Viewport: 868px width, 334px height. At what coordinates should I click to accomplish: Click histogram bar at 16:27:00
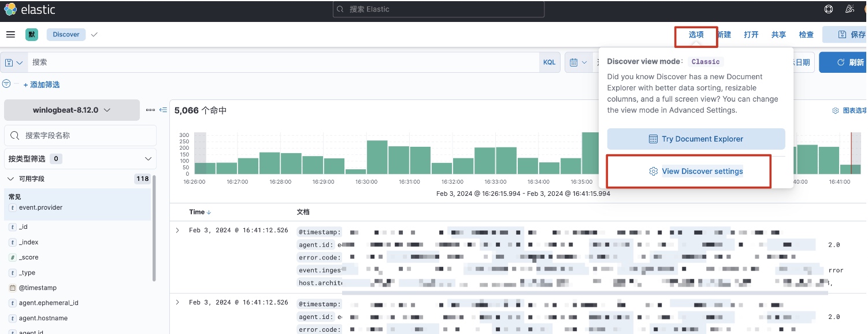coord(248,166)
